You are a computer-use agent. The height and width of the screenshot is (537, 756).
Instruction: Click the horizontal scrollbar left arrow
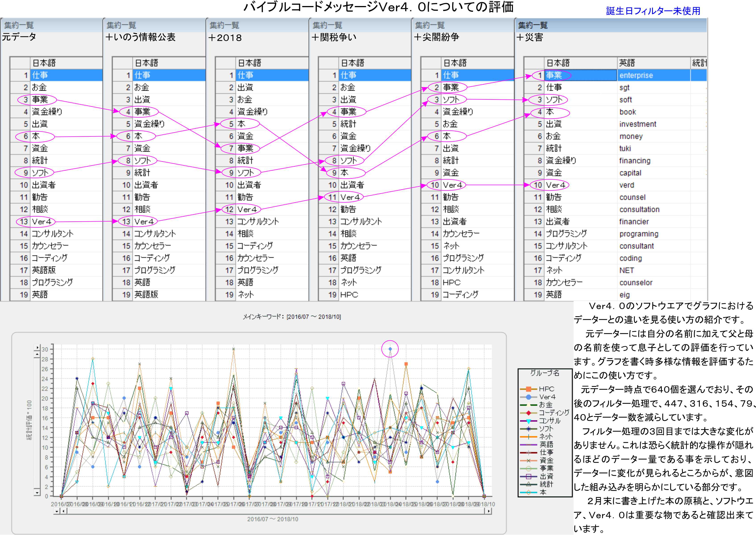click(x=64, y=511)
